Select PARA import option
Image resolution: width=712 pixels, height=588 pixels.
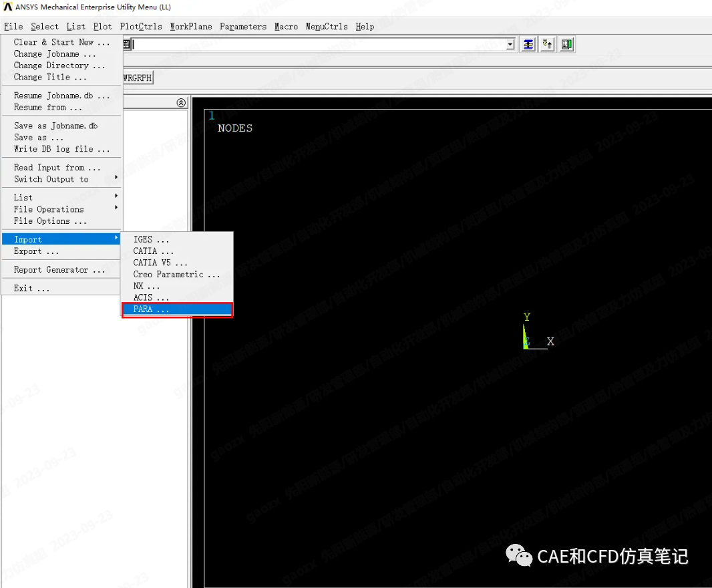coord(178,309)
